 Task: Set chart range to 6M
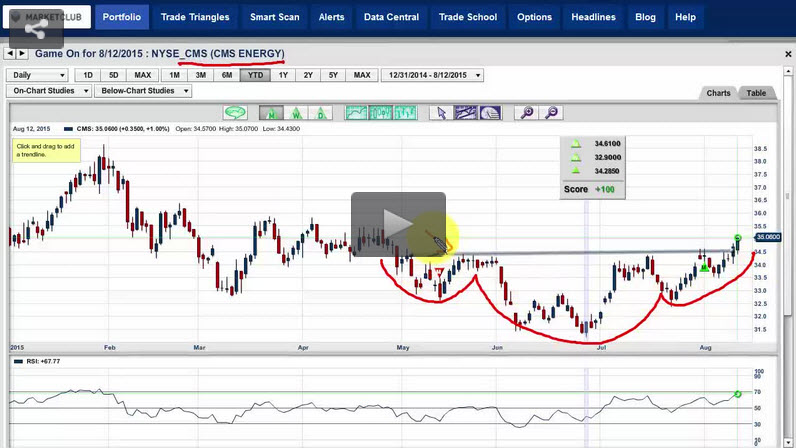pyautogui.click(x=228, y=75)
